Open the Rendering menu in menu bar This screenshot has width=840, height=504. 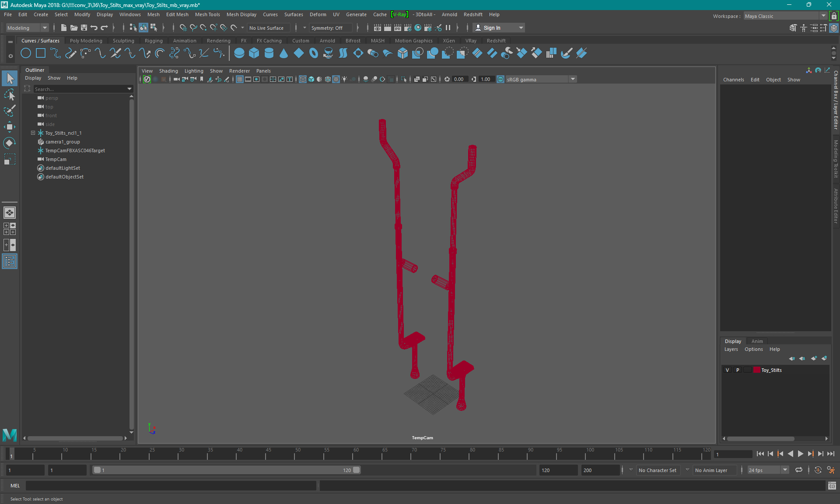pyautogui.click(x=218, y=40)
